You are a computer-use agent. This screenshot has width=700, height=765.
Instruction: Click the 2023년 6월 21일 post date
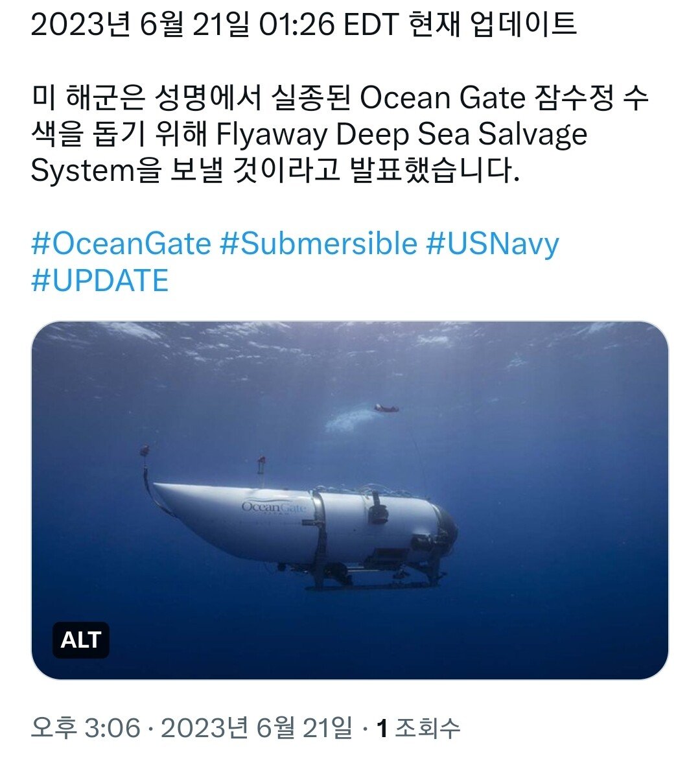(257, 729)
